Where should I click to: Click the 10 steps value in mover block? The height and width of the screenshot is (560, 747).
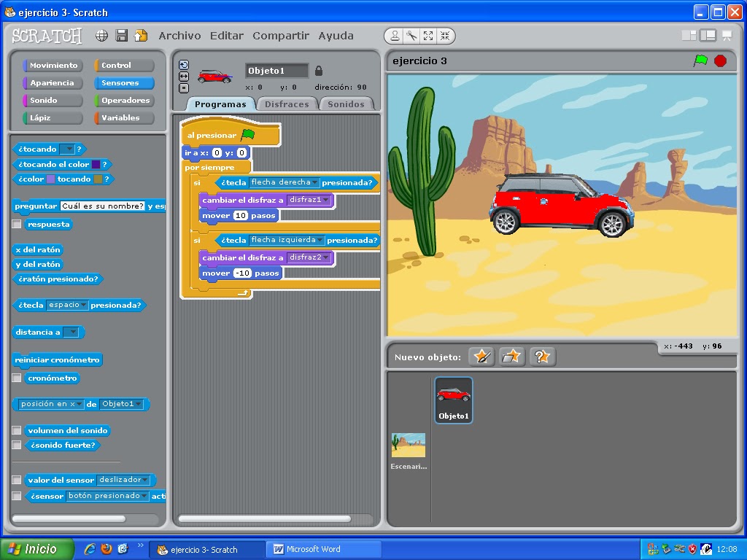(241, 216)
